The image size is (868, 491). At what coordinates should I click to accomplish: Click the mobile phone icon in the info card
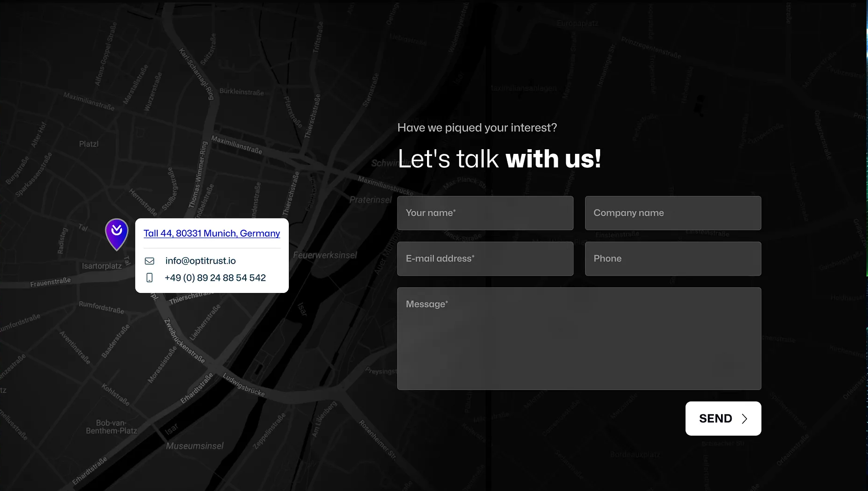pyautogui.click(x=149, y=278)
